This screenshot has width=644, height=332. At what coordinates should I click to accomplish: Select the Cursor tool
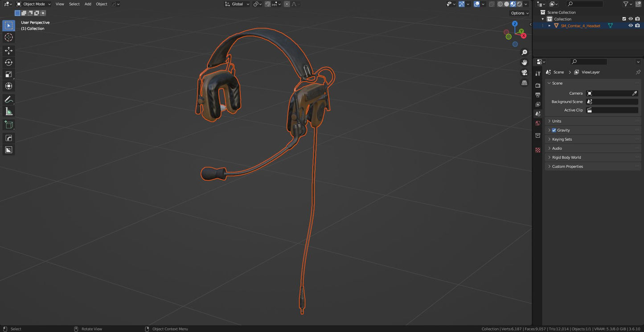tap(8, 37)
